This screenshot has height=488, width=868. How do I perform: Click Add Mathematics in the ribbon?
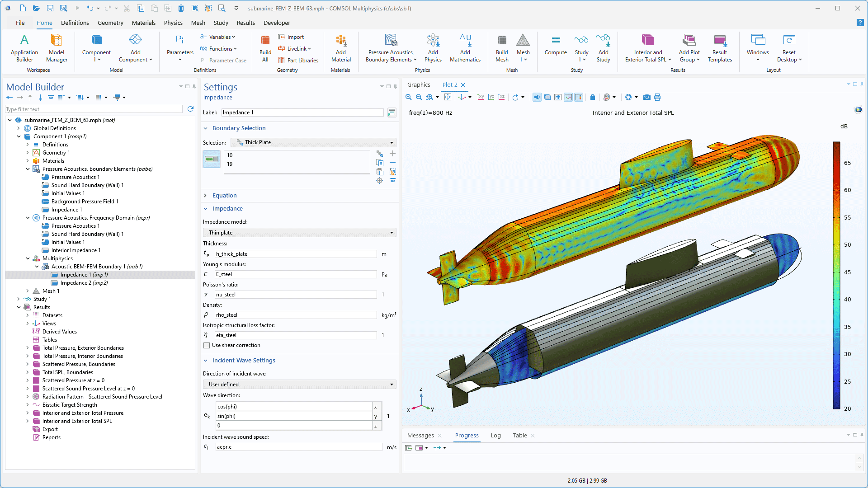(465, 47)
